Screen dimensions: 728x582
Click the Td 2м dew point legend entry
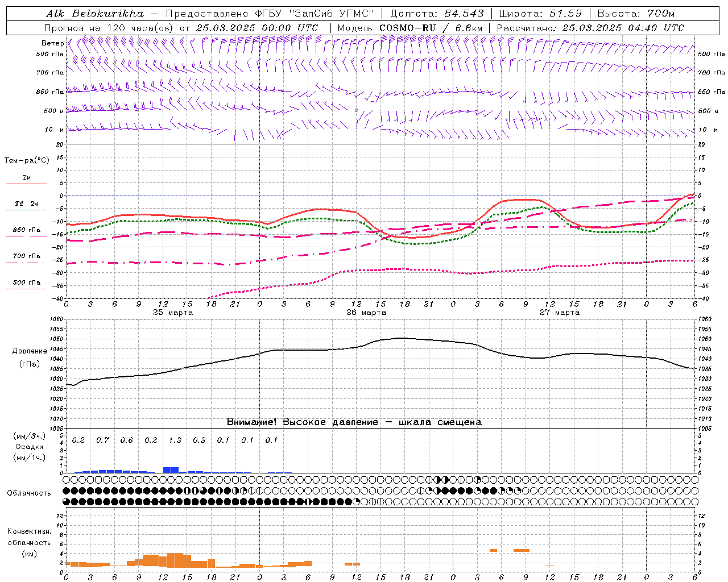[x=27, y=203]
